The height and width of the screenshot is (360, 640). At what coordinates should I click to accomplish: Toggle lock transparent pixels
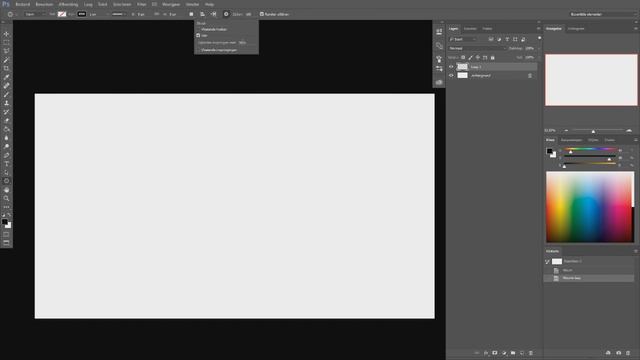pos(463,58)
